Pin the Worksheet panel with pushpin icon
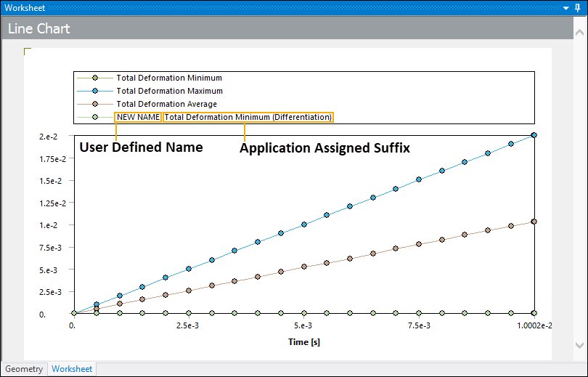The image size is (588, 377). point(578,8)
